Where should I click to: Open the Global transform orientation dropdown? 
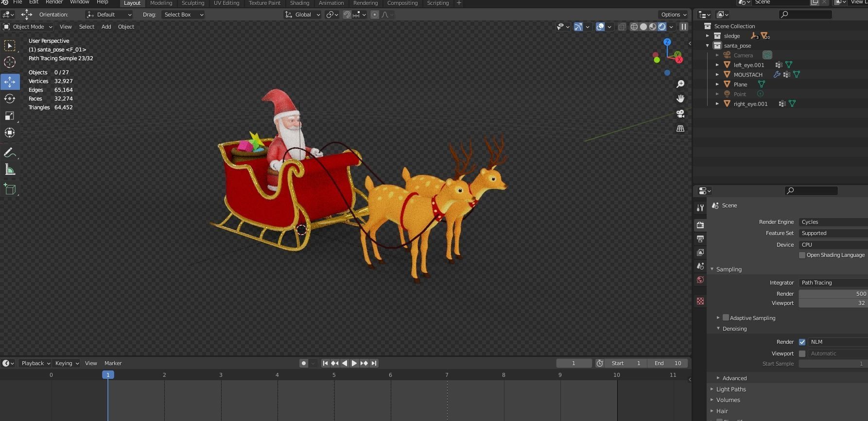[303, 15]
